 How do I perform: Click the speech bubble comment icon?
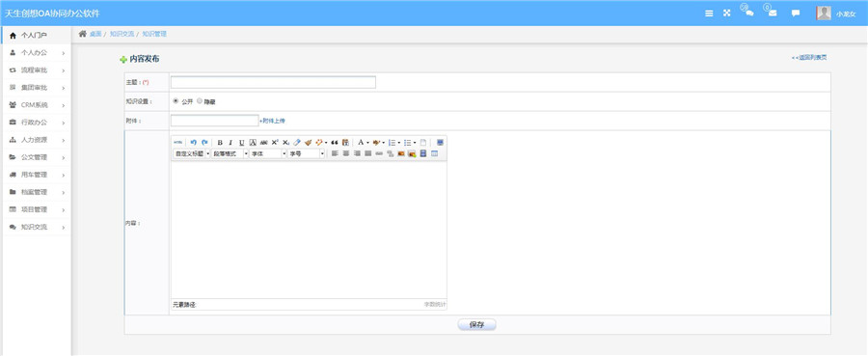point(796,14)
